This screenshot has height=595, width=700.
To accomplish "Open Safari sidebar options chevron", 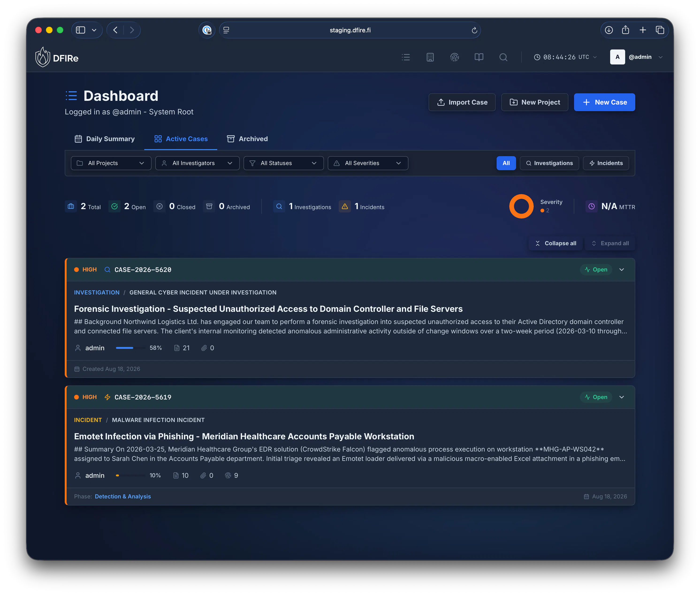I will [x=94, y=30].
